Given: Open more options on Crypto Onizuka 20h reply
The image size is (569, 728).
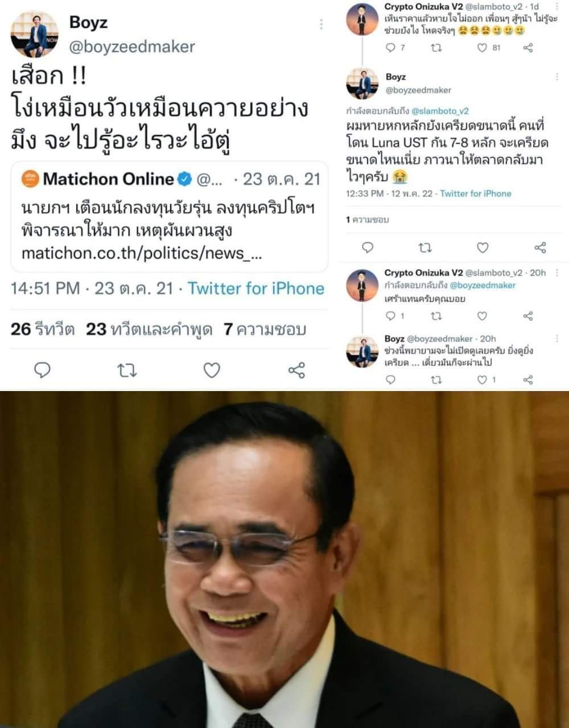Looking at the screenshot, I should coord(558,273).
